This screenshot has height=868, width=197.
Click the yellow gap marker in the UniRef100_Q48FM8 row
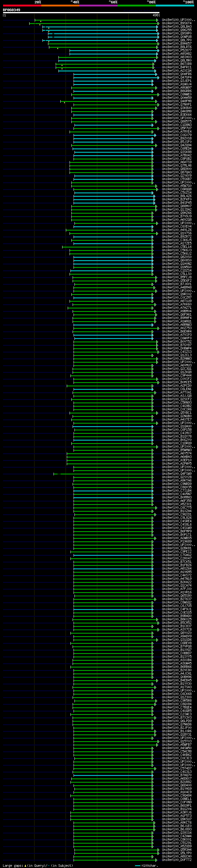coord(65,102)
